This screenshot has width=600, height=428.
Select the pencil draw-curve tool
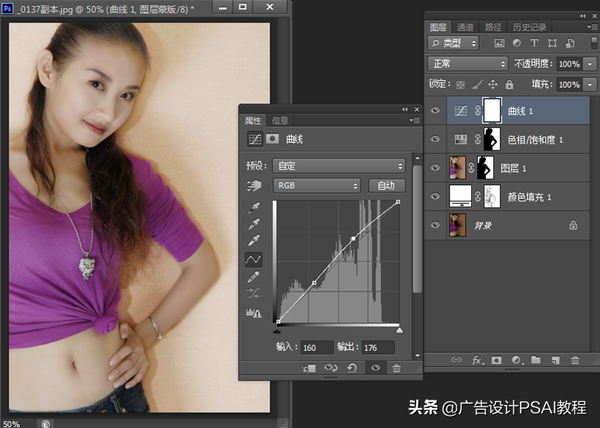pos(254,276)
